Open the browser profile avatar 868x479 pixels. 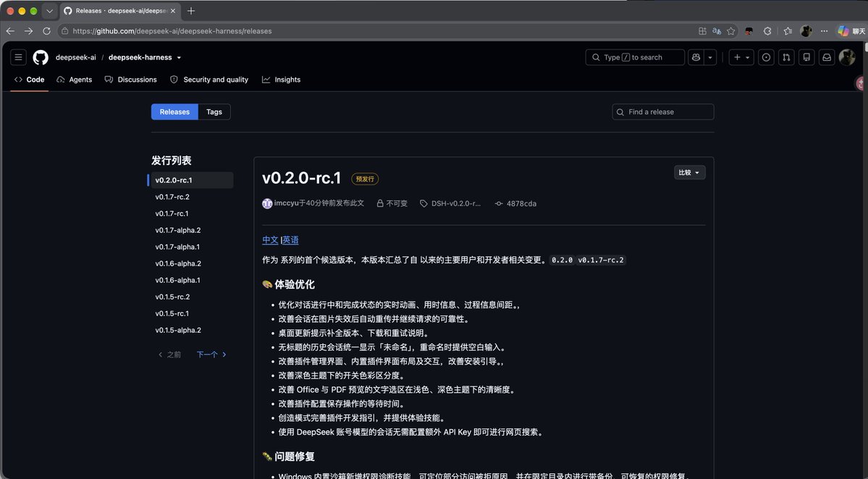(x=806, y=31)
